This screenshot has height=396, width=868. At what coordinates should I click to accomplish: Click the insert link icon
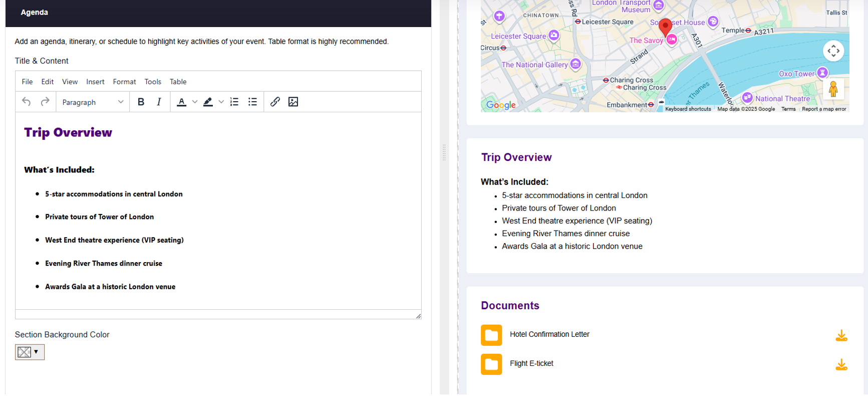[275, 102]
